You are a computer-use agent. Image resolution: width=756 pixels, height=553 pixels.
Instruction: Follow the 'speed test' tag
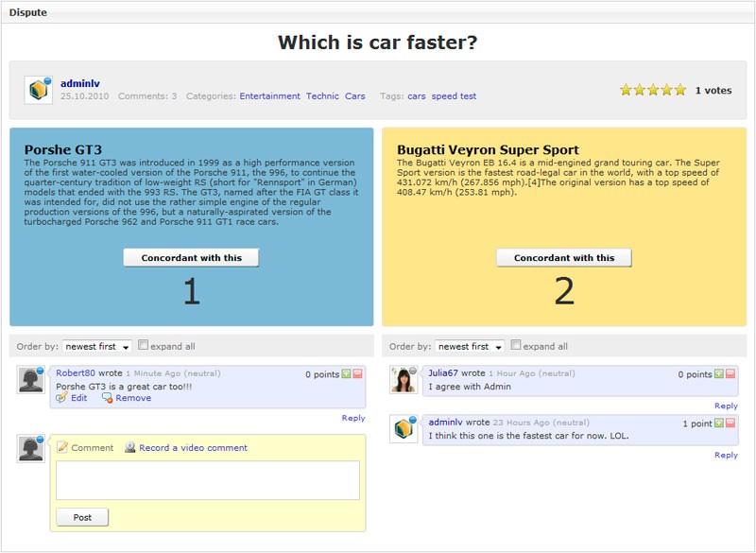[x=454, y=95]
